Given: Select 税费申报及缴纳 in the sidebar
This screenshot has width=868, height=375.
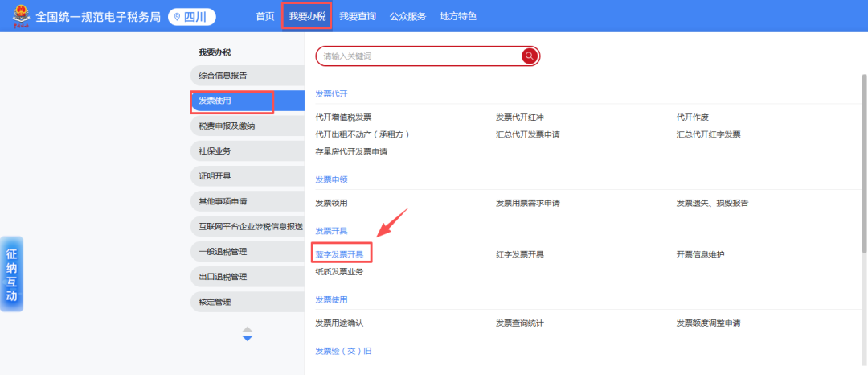Looking at the screenshot, I should pyautogui.click(x=248, y=126).
